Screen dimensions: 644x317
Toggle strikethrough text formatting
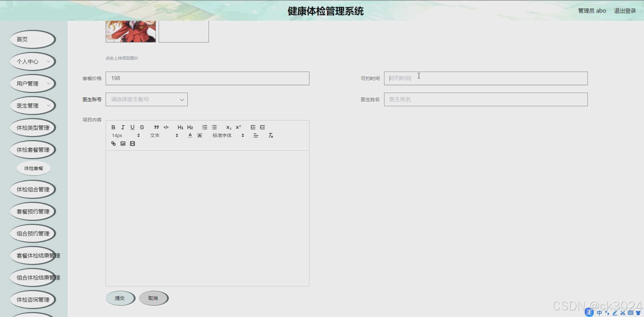click(142, 127)
